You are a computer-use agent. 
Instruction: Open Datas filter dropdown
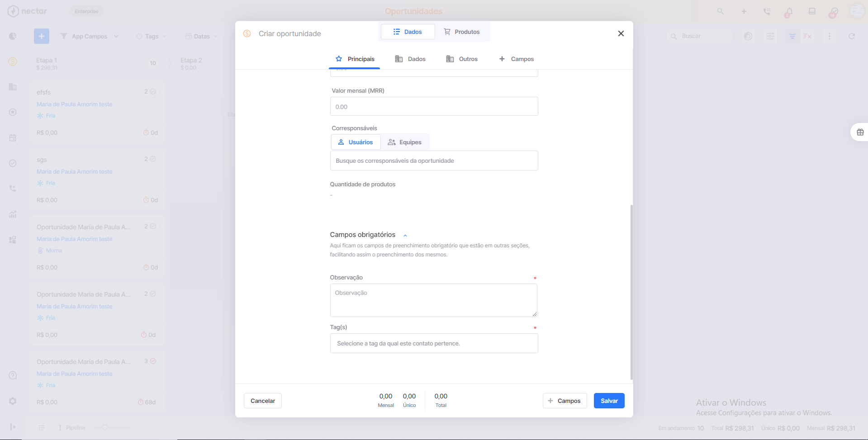[x=202, y=36]
